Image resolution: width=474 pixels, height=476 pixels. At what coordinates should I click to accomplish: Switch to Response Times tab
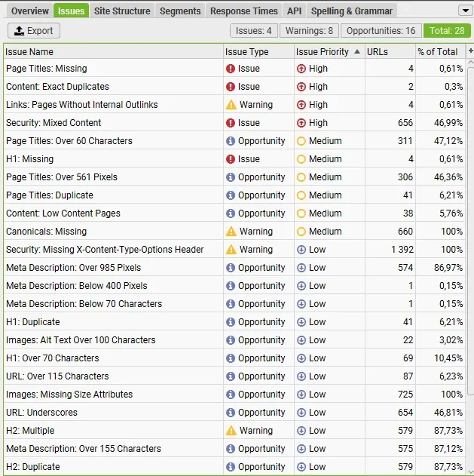(x=244, y=11)
